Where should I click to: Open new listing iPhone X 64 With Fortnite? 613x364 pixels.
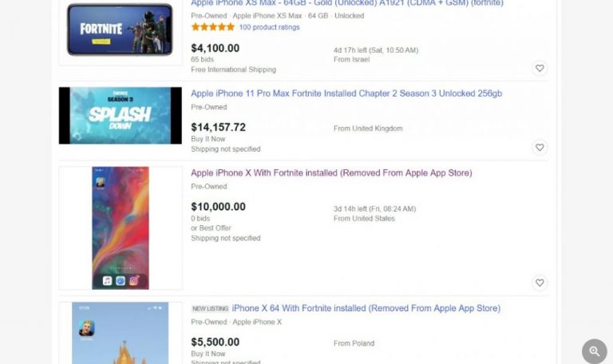(x=366, y=308)
